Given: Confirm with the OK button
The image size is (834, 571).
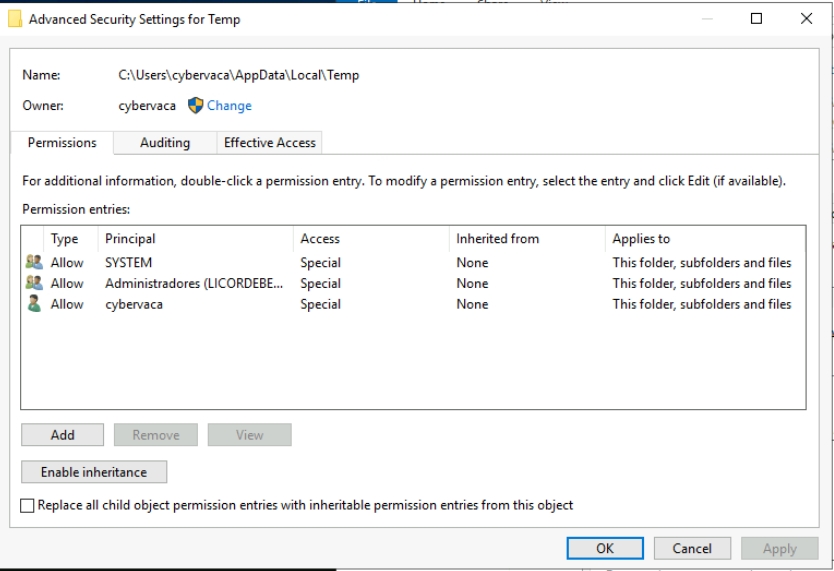Looking at the screenshot, I should 605,548.
